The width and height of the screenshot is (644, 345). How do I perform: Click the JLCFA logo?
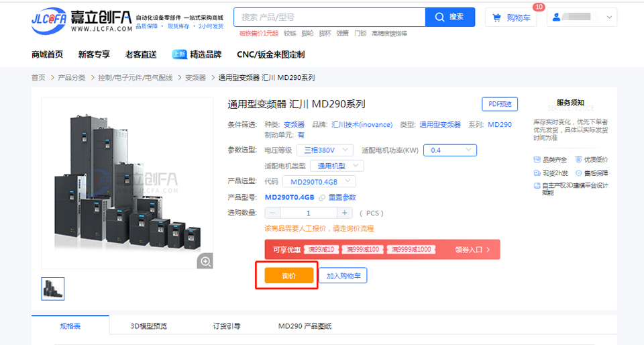(x=82, y=21)
